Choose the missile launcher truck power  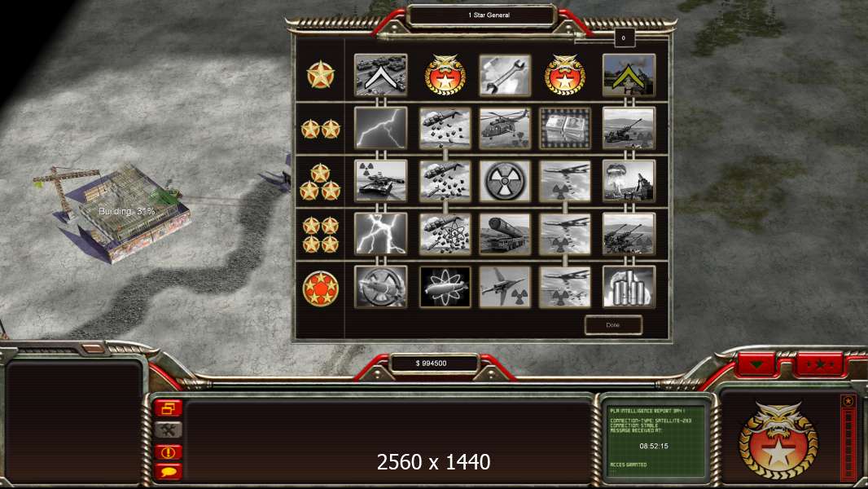(x=504, y=234)
